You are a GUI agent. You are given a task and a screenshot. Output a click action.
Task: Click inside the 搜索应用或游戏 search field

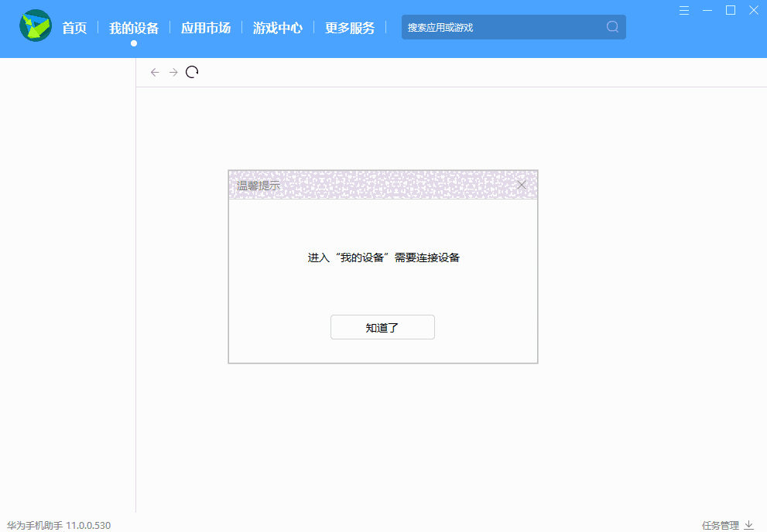coord(495,27)
